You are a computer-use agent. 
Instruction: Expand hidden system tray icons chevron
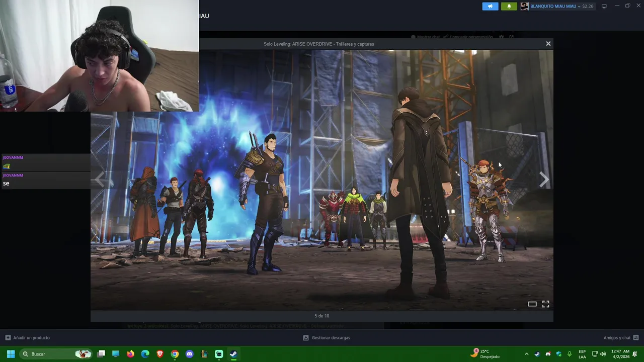(x=526, y=354)
